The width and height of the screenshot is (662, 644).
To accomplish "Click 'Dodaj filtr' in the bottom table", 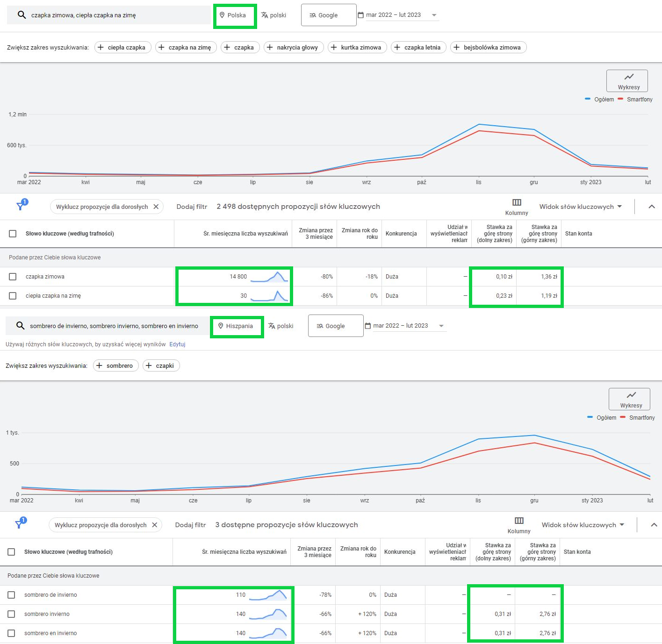I will (x=190, y=525).
